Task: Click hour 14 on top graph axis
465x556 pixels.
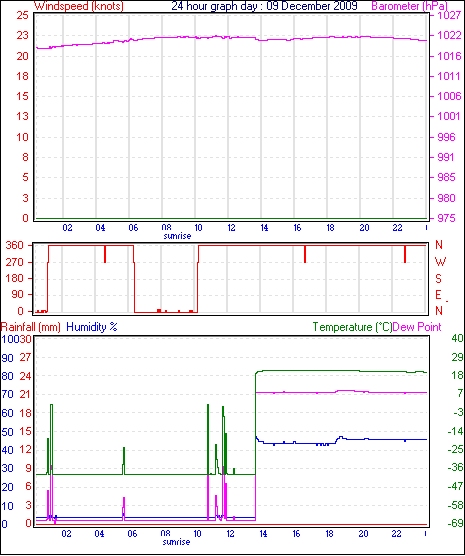Action: click(264, 228)
